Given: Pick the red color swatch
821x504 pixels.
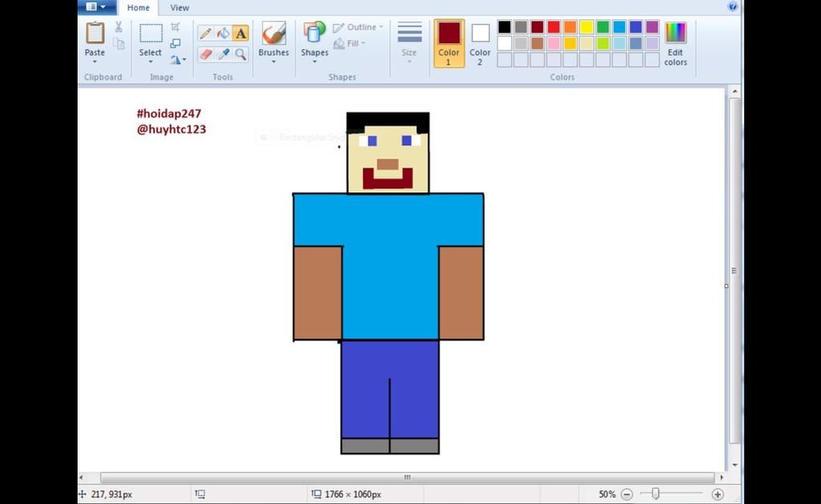Looking at the screenshot, I should tap(553, 26).
